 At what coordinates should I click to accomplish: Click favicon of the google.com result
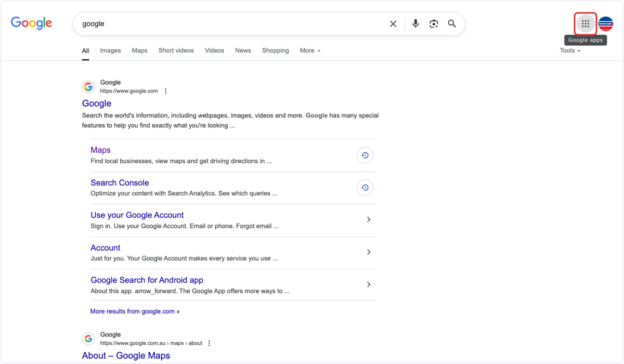(88, 86)
